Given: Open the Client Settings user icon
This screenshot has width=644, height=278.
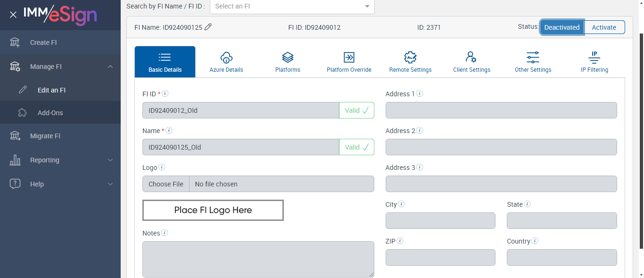Looking at the screenshot, I should click(x=471, y=58).
